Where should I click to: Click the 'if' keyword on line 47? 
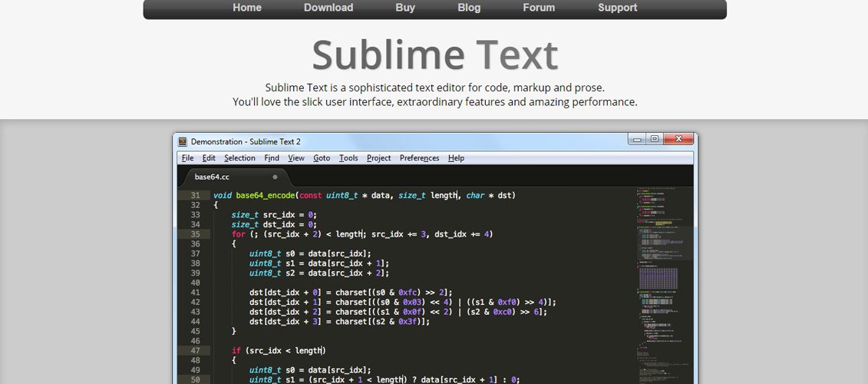236,350
